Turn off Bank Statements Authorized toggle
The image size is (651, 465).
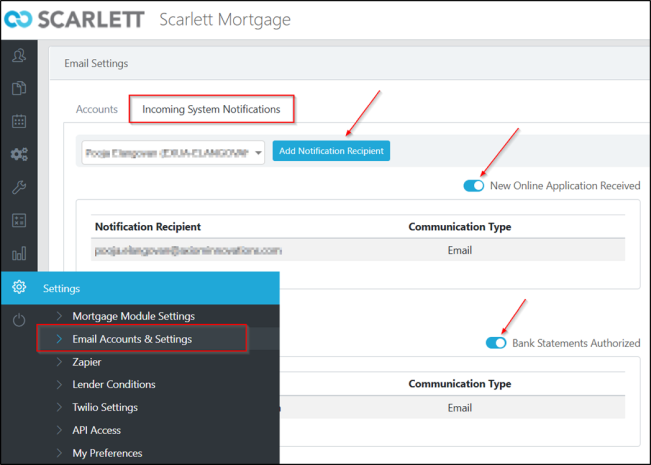496,343
